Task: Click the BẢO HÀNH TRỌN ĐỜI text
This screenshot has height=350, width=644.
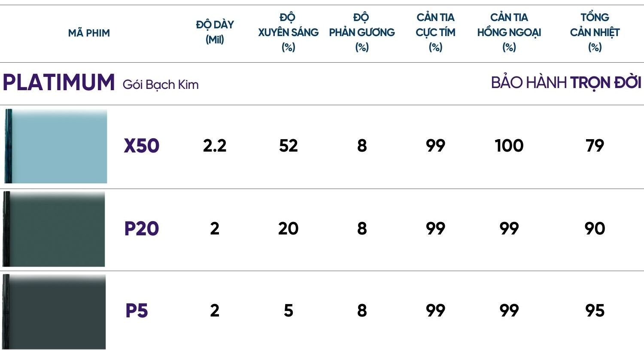Action: pos(566,82)
